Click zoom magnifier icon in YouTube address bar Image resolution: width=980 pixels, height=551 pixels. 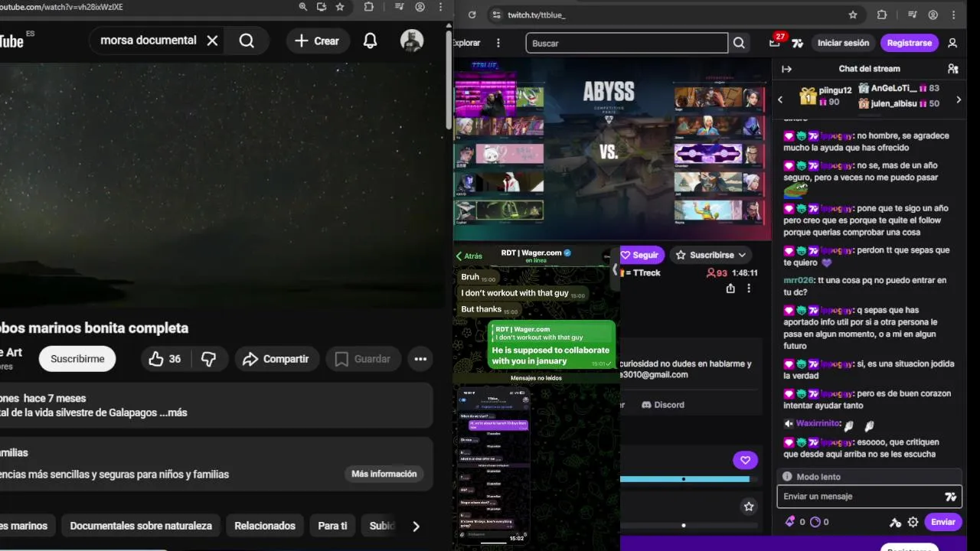[303, 7]
